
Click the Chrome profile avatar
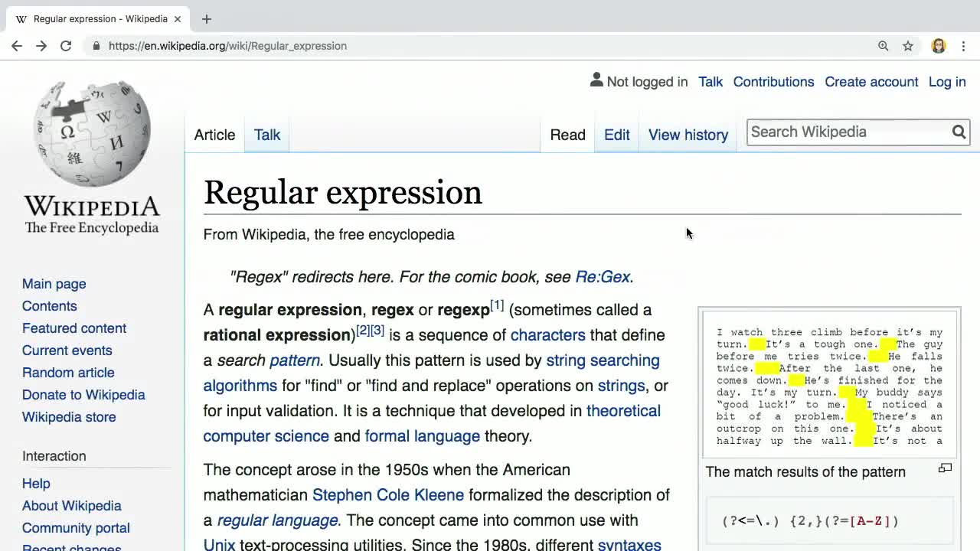tap(939, 46)
